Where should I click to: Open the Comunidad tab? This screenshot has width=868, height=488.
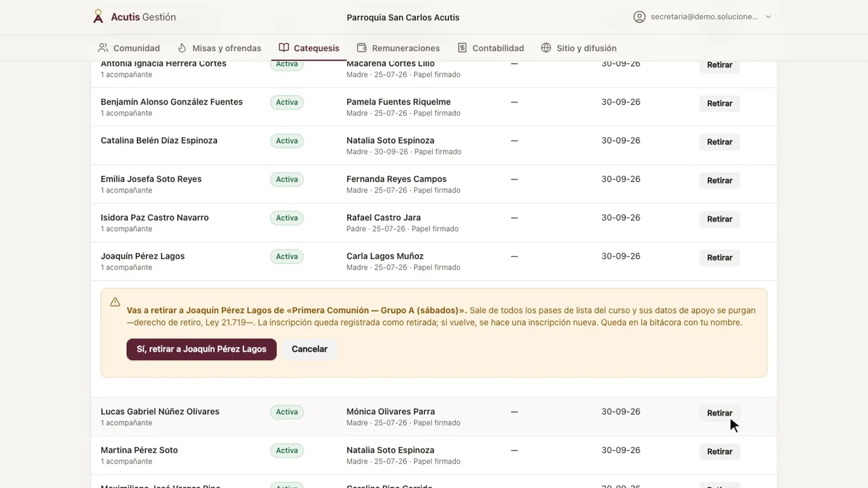pyautogui.click(x=129, y=48)
